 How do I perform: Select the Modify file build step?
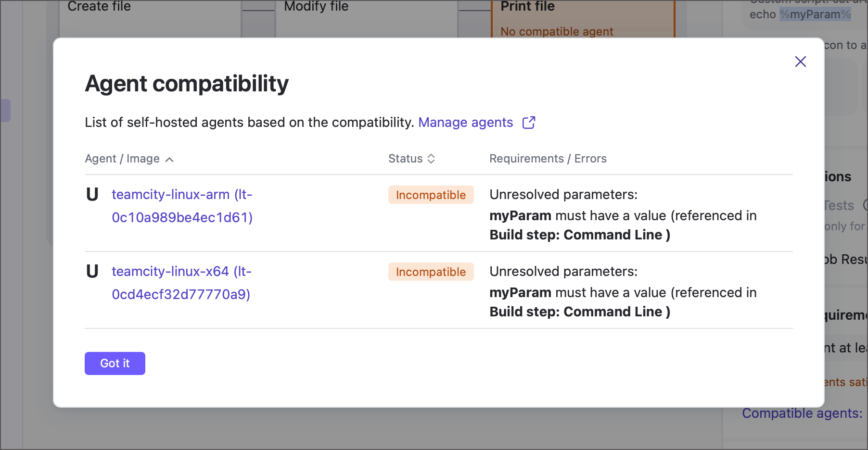point(315,7)
